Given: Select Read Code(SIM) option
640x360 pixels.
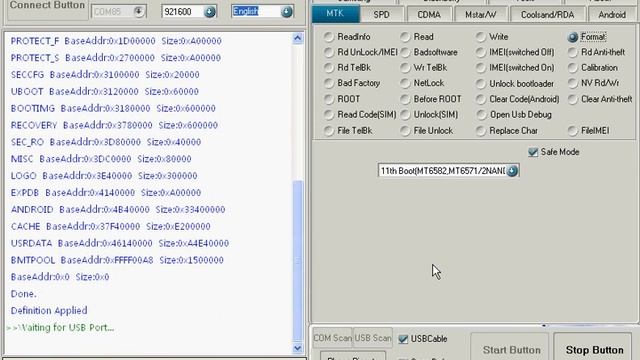Looking at the screenshot, I should tap(329, 115).
